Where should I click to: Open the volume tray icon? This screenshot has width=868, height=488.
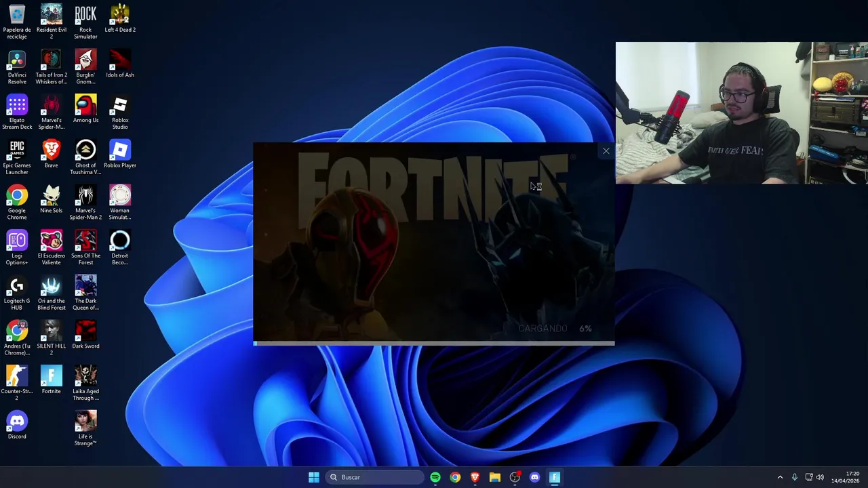click(820, 477)
